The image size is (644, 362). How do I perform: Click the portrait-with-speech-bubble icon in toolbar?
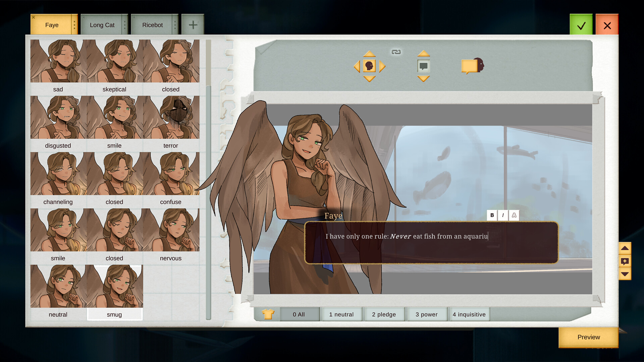[472, 65]
